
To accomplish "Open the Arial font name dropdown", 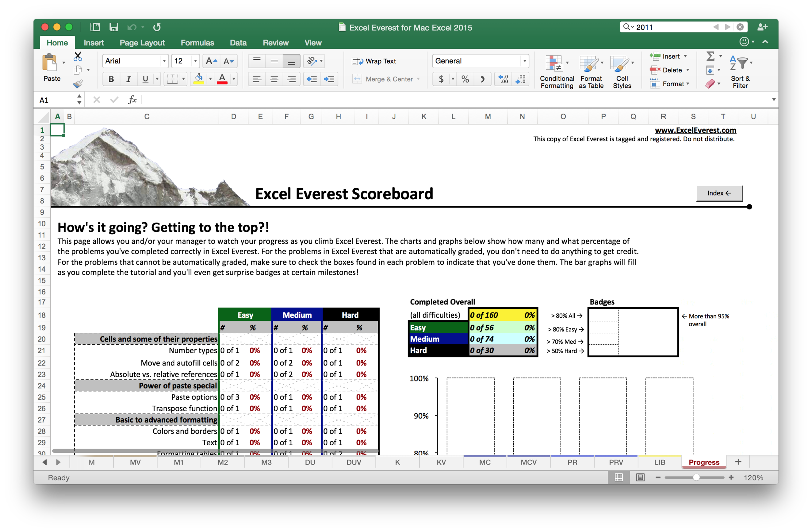I will pyautogui.click(x=164, y=61).
